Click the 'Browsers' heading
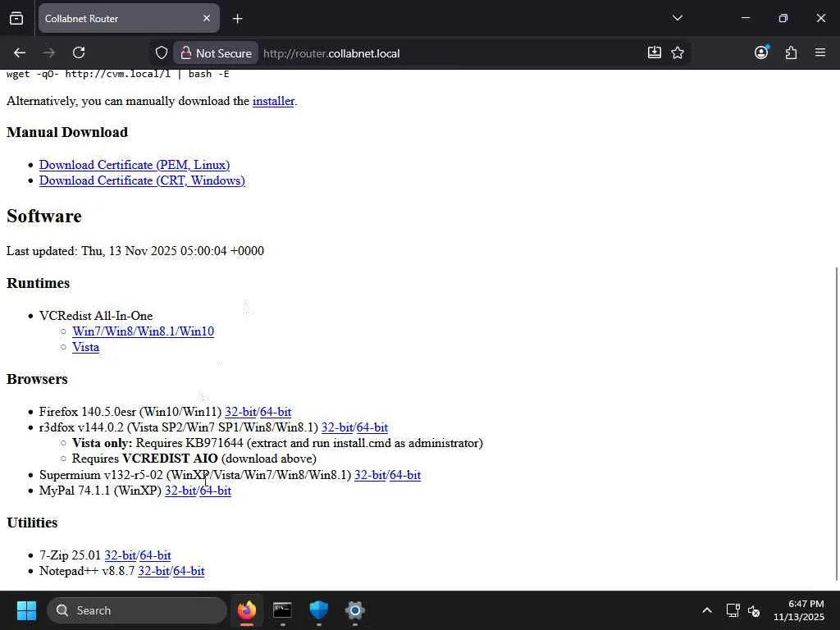The image size is (840, 630). pyautogui.click(x=37, y=379)
